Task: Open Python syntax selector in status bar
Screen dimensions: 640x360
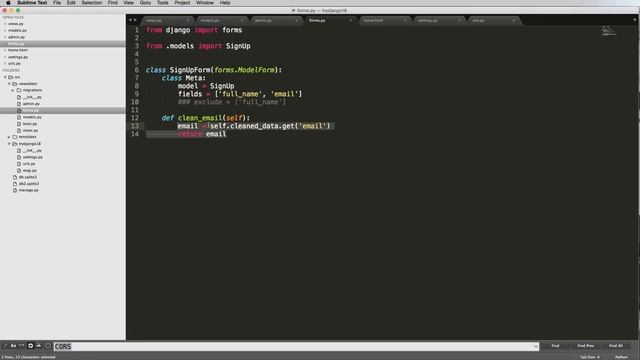Action: [621, 357]
